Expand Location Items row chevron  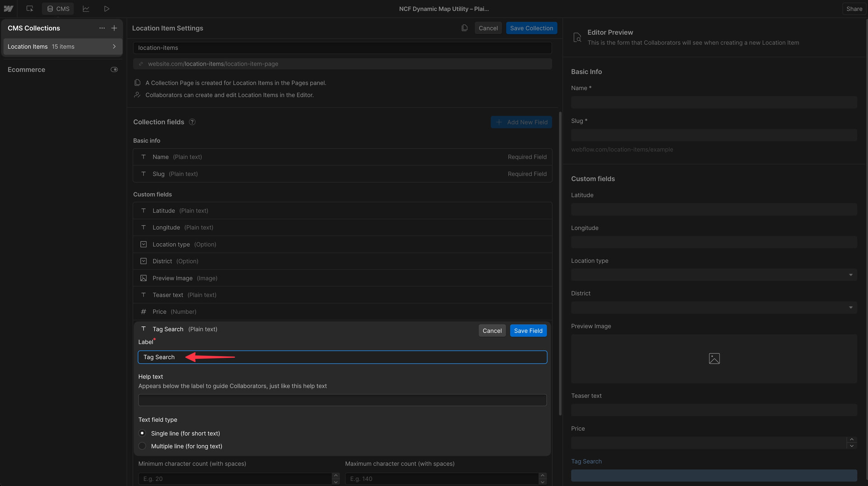pyautogui.click(x=114, y=47)
